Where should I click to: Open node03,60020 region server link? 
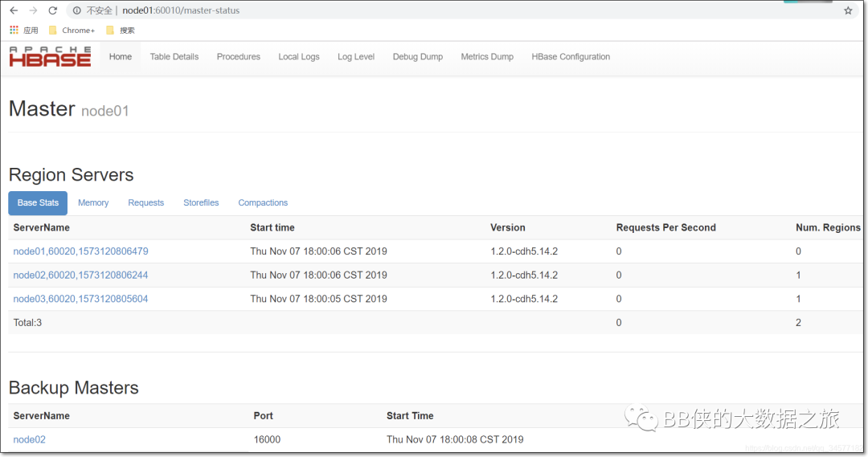81,299
